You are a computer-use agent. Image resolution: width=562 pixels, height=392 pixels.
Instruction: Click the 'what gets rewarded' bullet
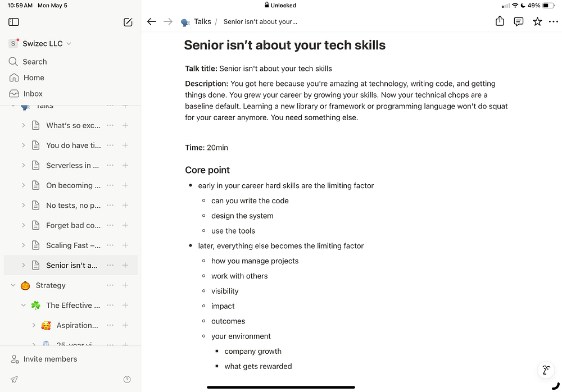(258, 366)
